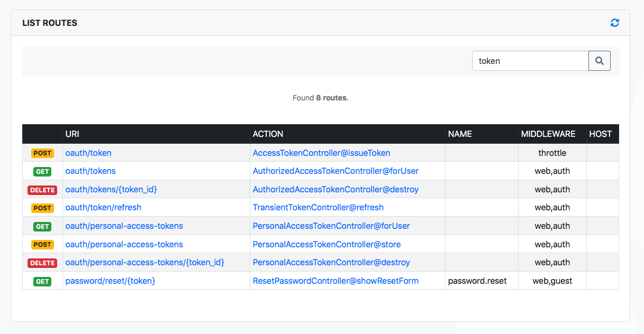644x334 pixels.
Task: Click the GET badge for password/reset route
Action: 42,281
